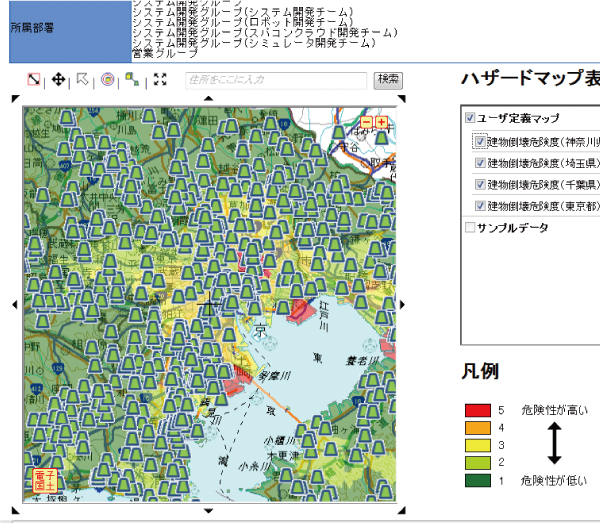The image size is (600, 523).
Task: Click the yellow level 3 legend swatch
Action: 478,445
